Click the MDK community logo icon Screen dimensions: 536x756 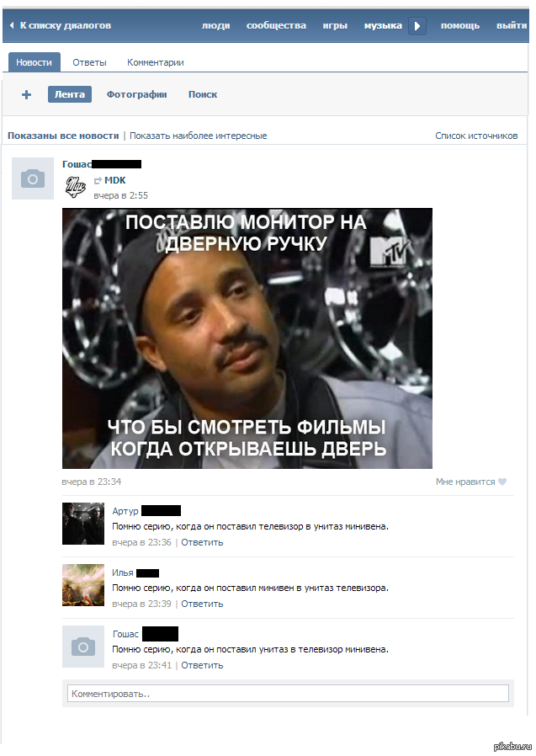coord(76,187)
